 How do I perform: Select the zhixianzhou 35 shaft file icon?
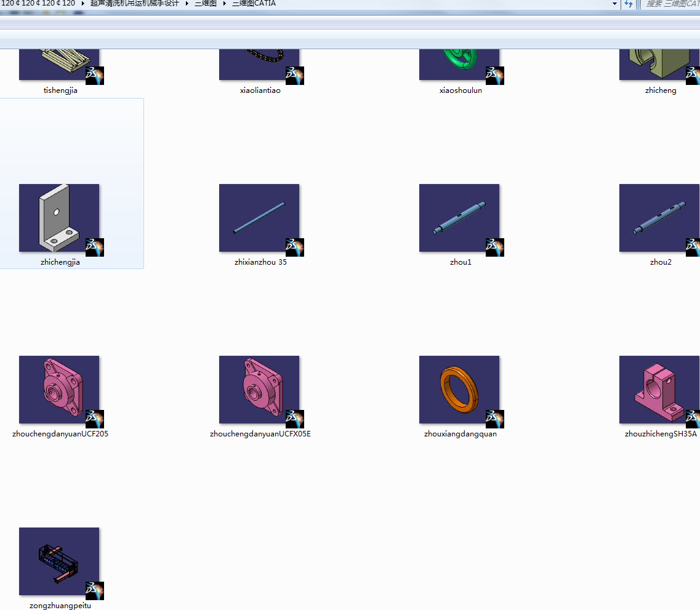click(x=259, y=218)
